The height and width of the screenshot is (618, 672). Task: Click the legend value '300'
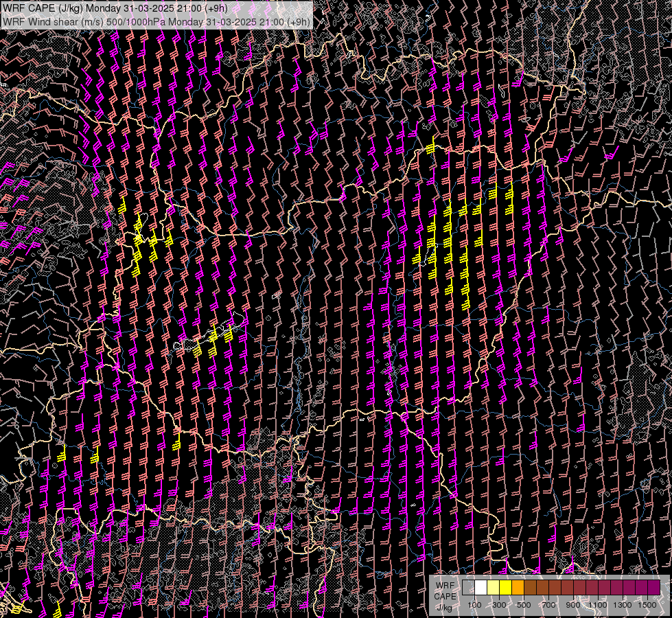(499, 605)
